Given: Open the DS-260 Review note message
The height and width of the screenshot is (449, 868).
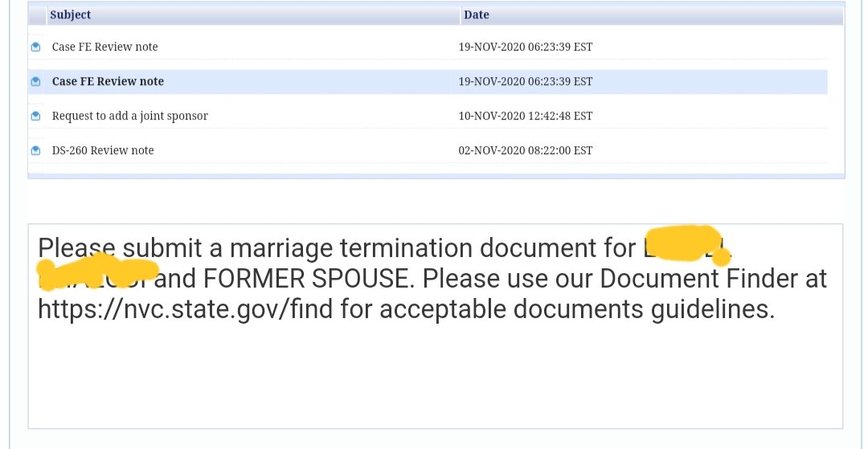Looking at the screenshot, I should (103, 150).
